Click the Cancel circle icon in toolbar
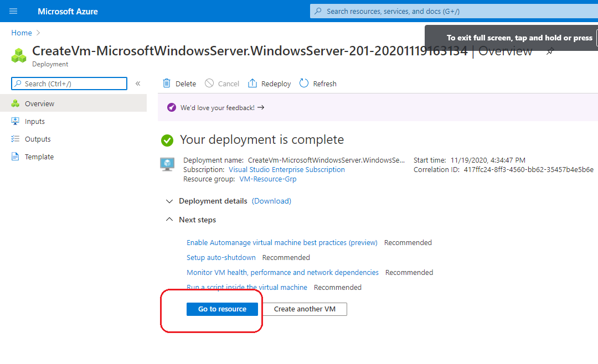This screenshot has height=364, width=598. [209, 83]
